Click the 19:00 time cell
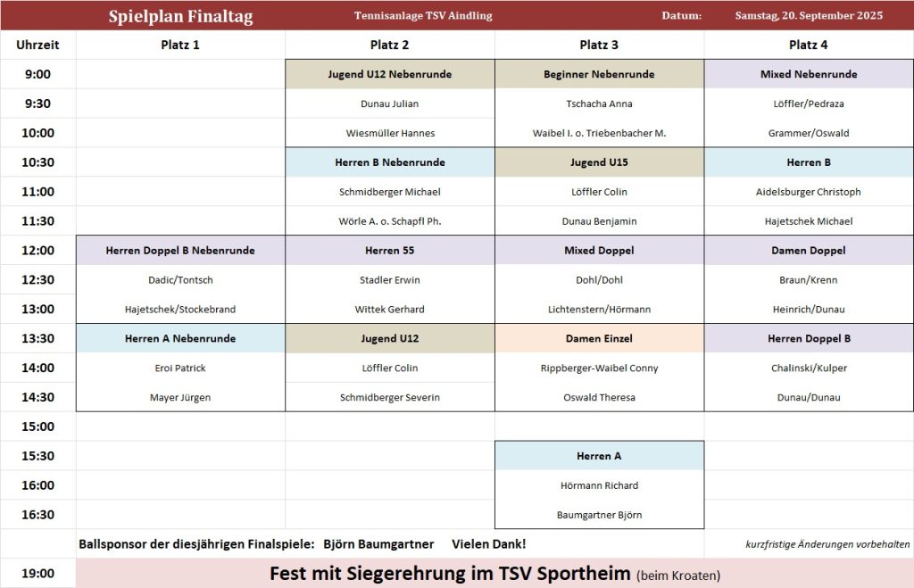This screenshot has width=914, height=588. (x=37, y=574)
